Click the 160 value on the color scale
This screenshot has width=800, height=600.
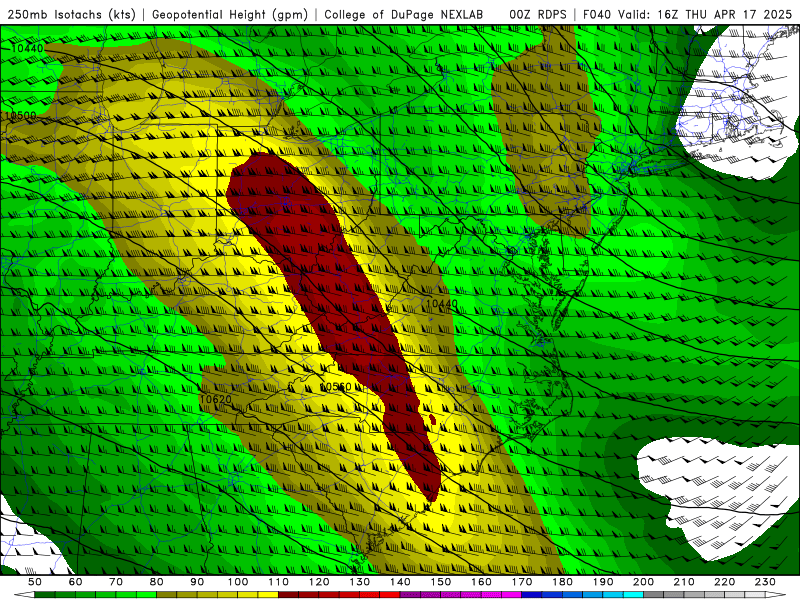coord(481,582)
